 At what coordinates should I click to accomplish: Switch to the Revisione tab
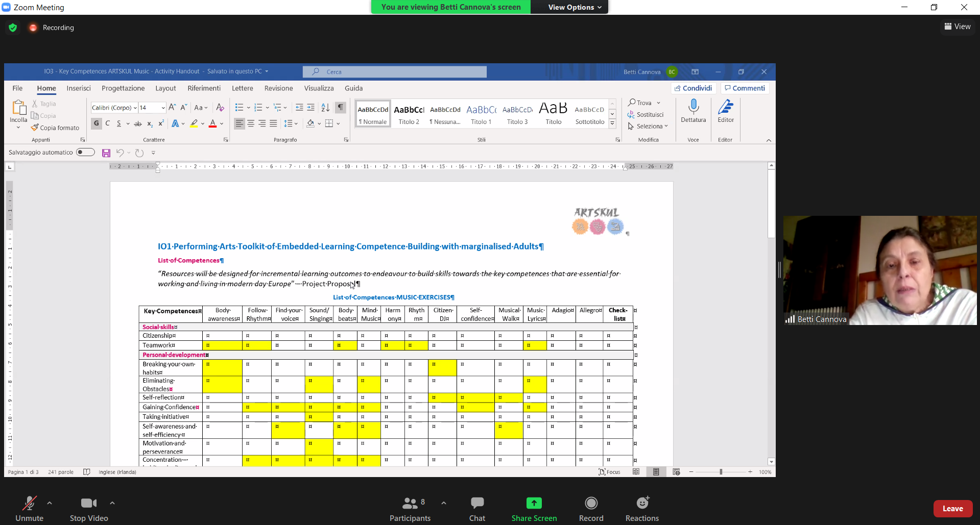278,88
